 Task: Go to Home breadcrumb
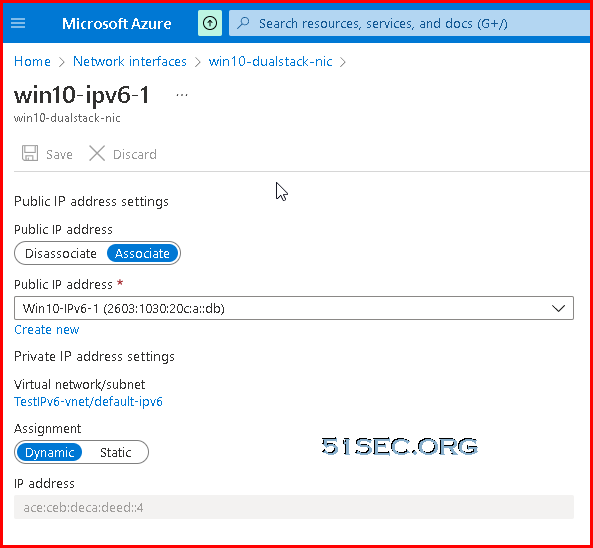click(x=32, y=61)
